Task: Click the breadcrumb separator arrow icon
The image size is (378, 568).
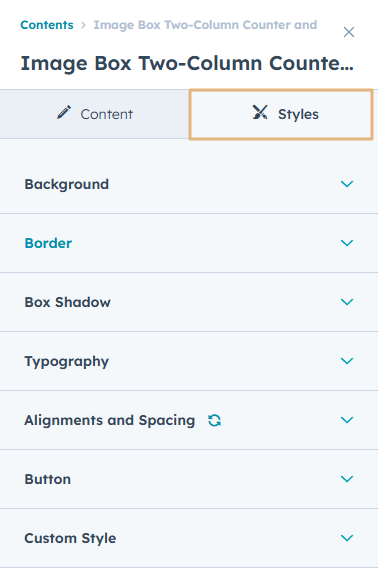Action: pyautogui.click(x=84, y=25)
